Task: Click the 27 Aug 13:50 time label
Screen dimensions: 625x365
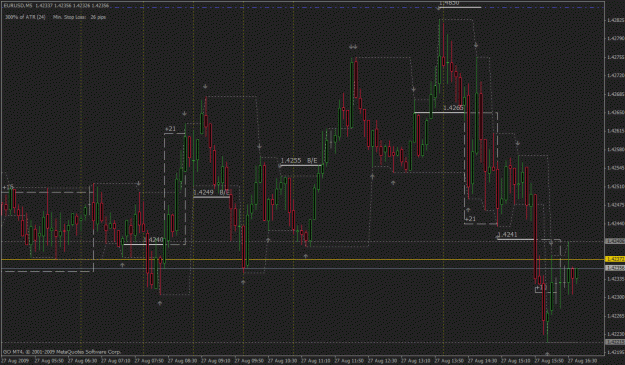Action: click(450, 361)
